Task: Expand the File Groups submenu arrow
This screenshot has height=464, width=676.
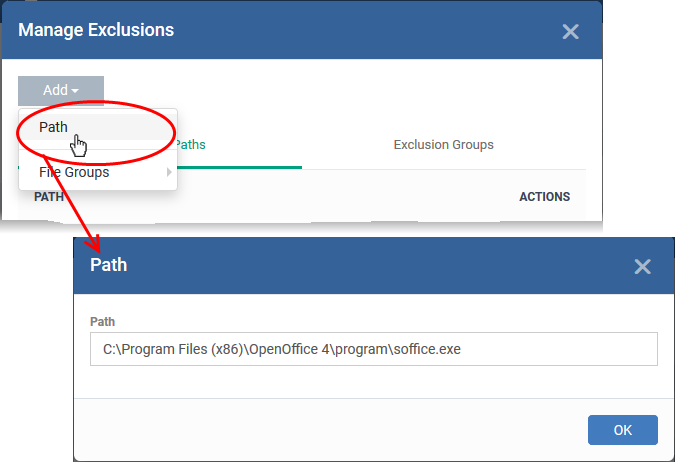Action: tap(169, 172)
